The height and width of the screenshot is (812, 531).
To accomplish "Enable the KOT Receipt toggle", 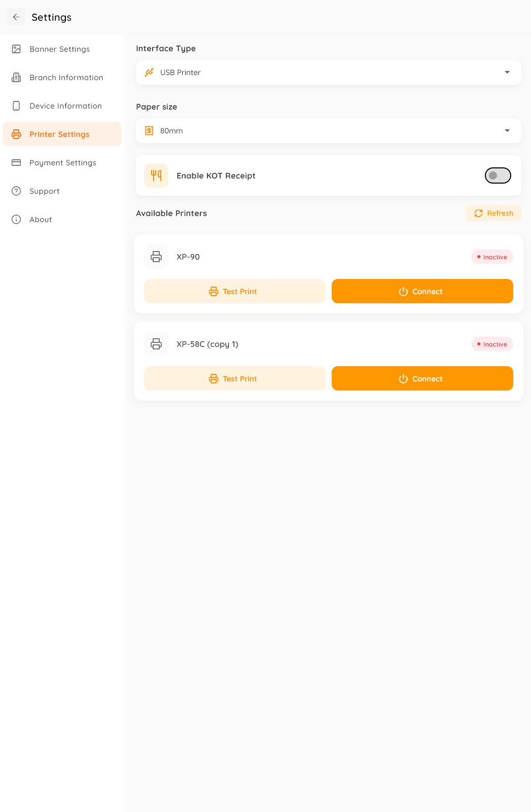I will (498, 175).
